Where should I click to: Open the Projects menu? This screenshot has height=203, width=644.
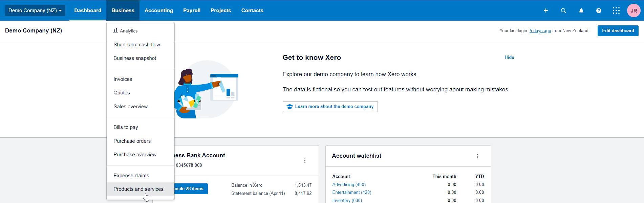coord(221,10)
